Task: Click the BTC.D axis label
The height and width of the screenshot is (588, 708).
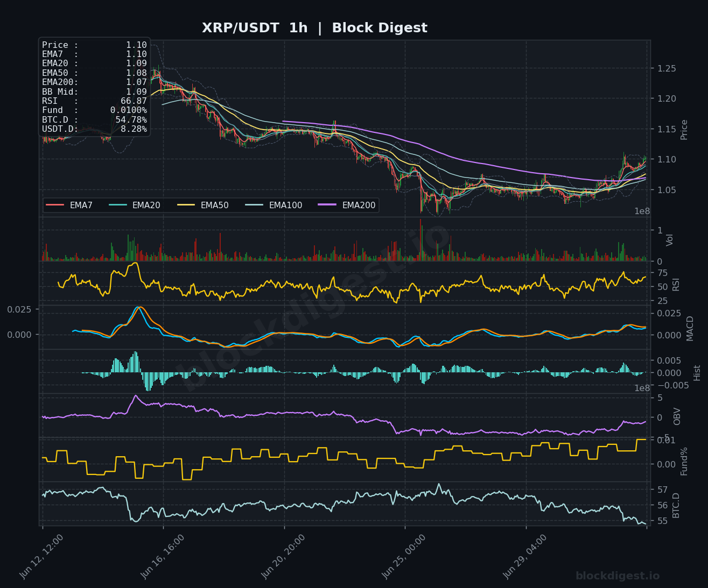Action: tap(676, 505)
